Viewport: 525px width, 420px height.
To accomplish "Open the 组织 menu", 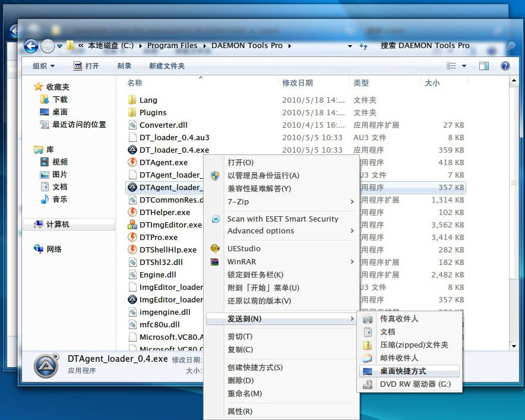I will tap(43, 66).
